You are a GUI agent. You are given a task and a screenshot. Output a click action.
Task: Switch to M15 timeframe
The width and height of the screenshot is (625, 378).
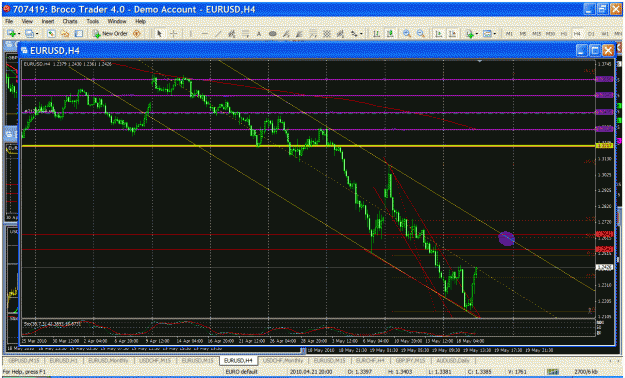tap(537, 34)
